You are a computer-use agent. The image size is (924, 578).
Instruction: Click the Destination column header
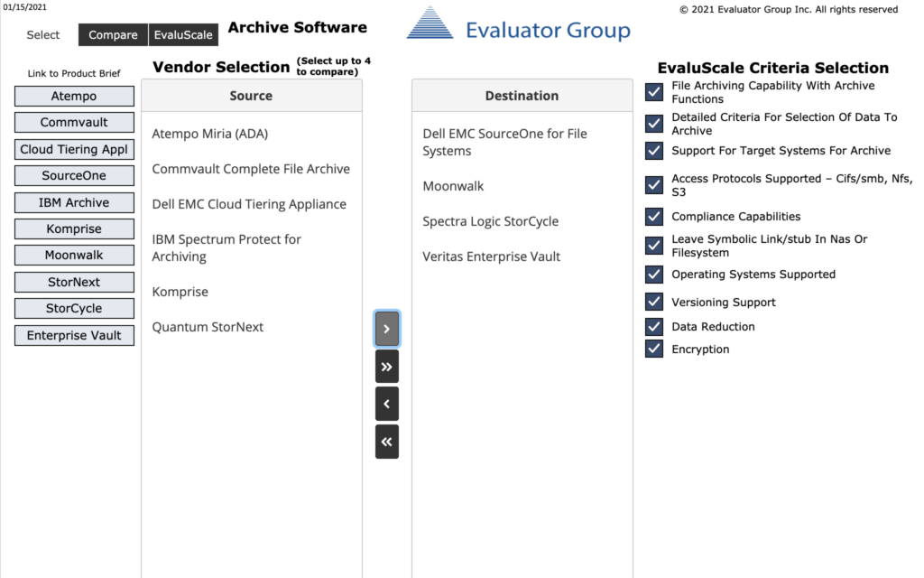(x=522, y=96)
